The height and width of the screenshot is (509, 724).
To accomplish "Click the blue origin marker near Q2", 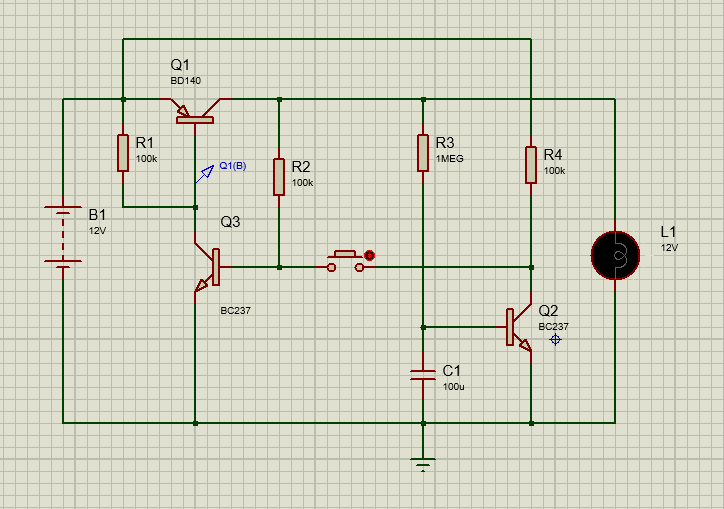I will click(556, 340).
